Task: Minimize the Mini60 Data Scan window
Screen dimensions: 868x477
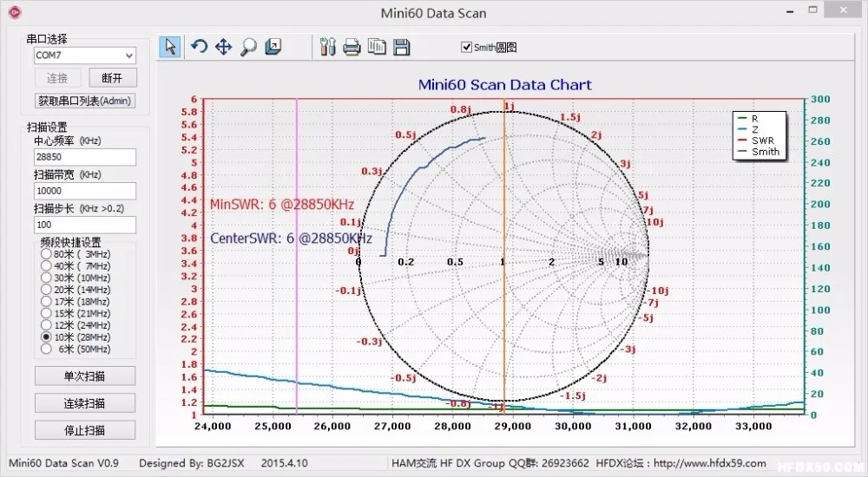Action: [x=791, y=11]
